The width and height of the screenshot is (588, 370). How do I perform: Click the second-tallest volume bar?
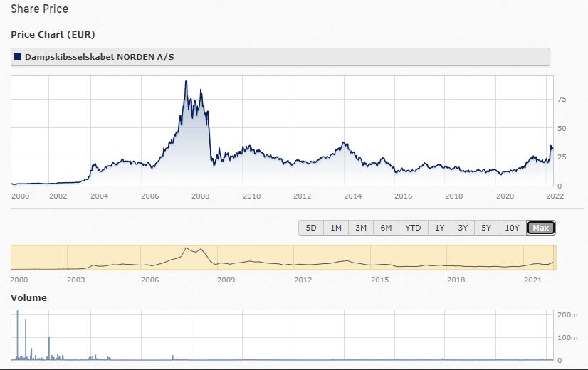pos(26,339)
